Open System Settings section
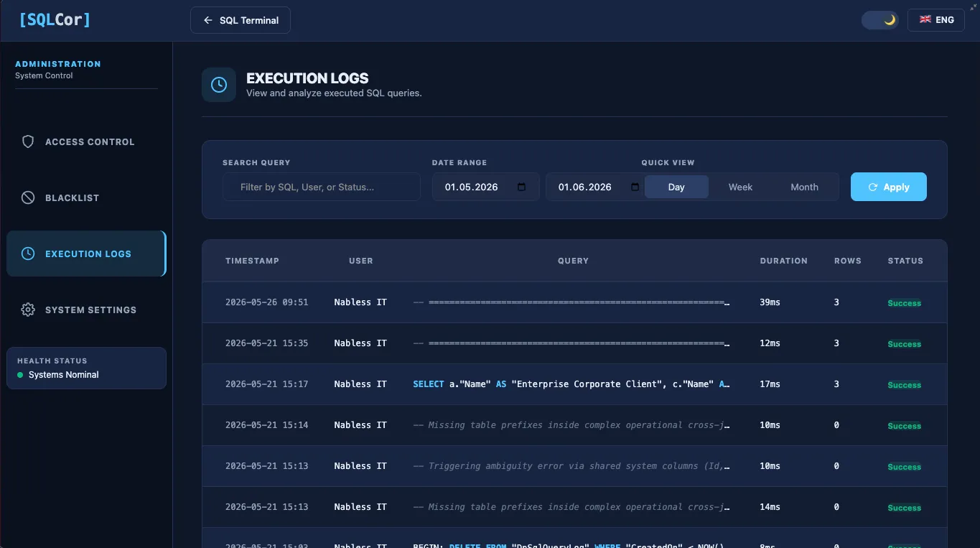Viewport: 980px width, 548px height. pos(86,310)
